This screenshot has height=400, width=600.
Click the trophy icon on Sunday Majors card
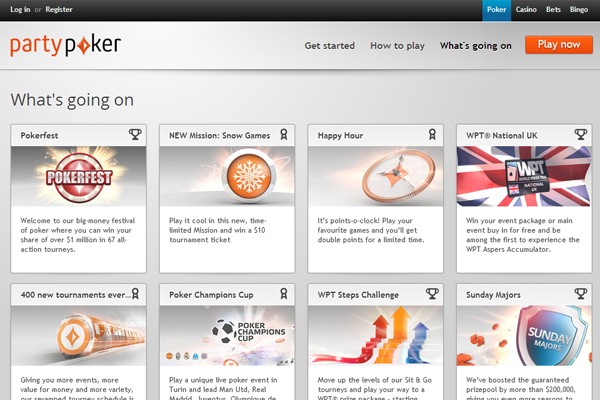(580, 294)
